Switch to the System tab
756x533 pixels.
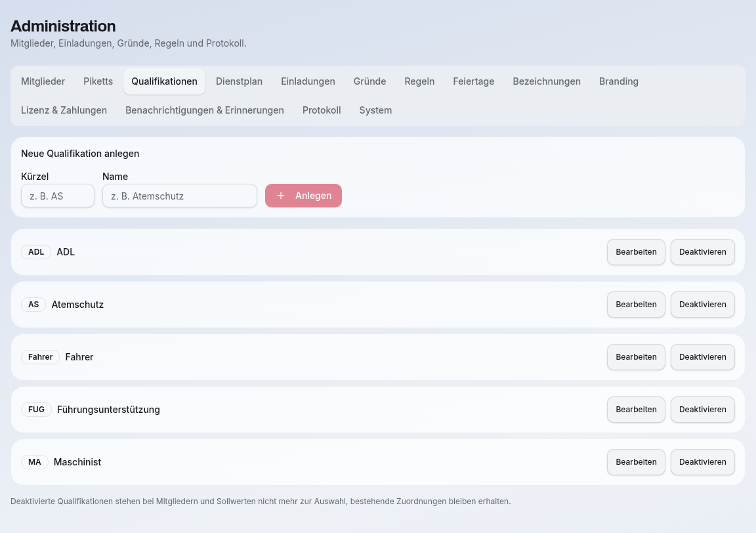(375, 110)
